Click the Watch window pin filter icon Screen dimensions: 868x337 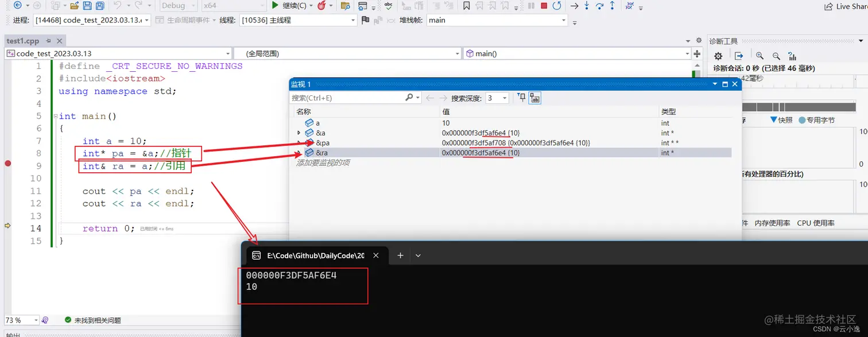pyautogui.click(x=522, y=98)
